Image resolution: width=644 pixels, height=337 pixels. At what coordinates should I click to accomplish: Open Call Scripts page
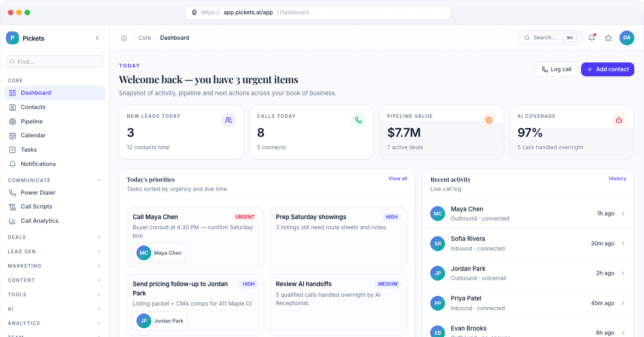pos(55,207)
